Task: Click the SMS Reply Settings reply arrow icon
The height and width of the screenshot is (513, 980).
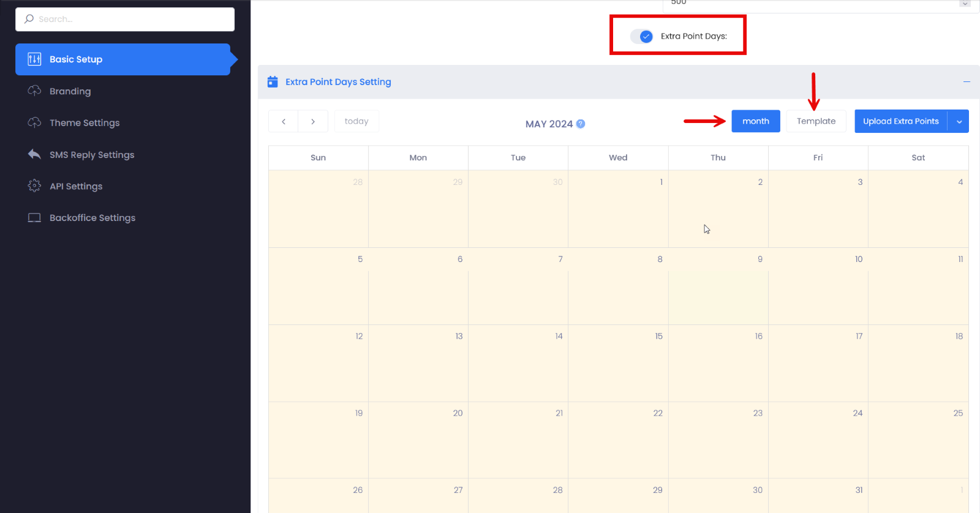Action: [x=34, y=154]
